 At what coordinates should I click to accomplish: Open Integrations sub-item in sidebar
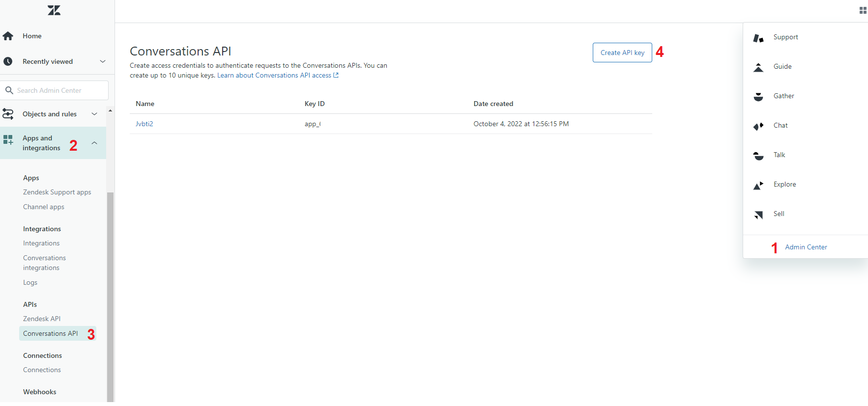pos(41,243)
